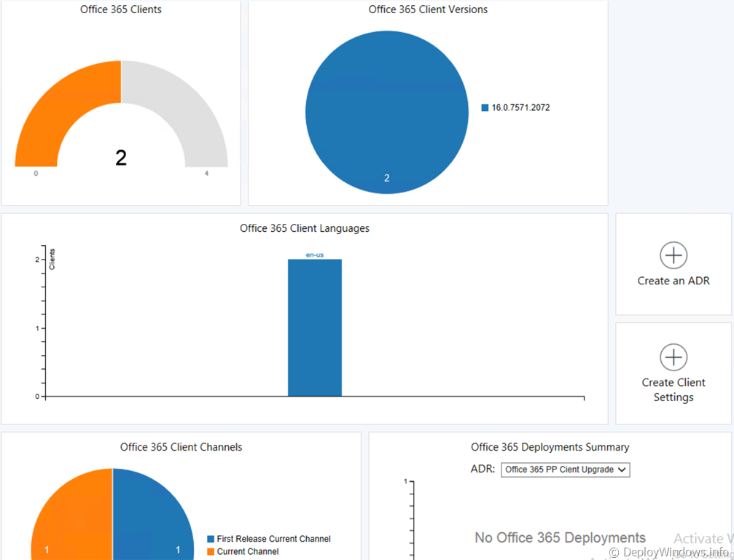Image resolution: width=734 pixels, height=560 pixels.
Task: Click the First Release Current Channel legend text
Action: tap(273, 540)
